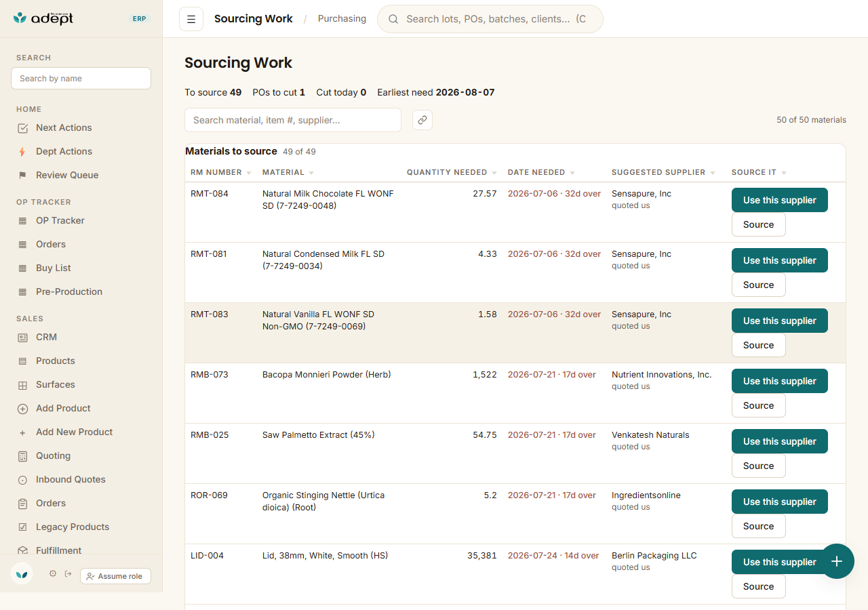This screenshot has width=868, height=610.
Task: Click the Ingredientsonline supplier text
Action: click(646, 495)
